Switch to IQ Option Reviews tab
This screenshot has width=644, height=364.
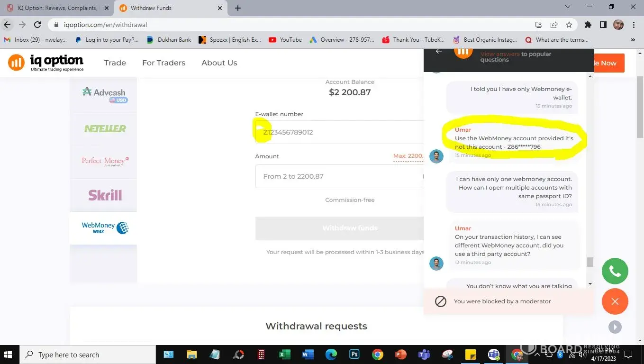(x=57, y=8)
